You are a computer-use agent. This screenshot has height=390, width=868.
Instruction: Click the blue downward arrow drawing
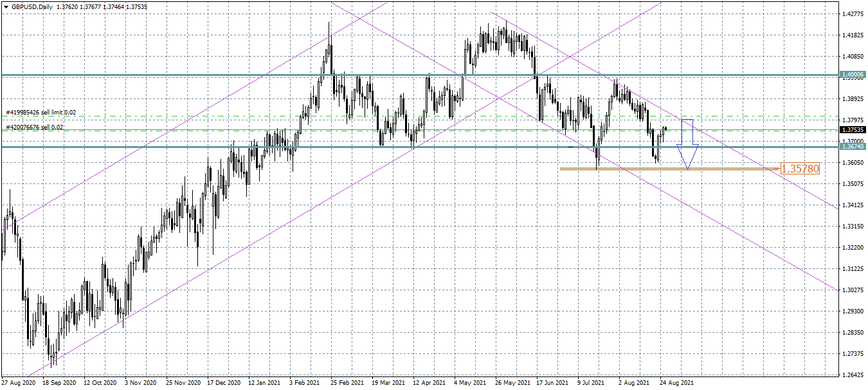[x=687, y=146]
